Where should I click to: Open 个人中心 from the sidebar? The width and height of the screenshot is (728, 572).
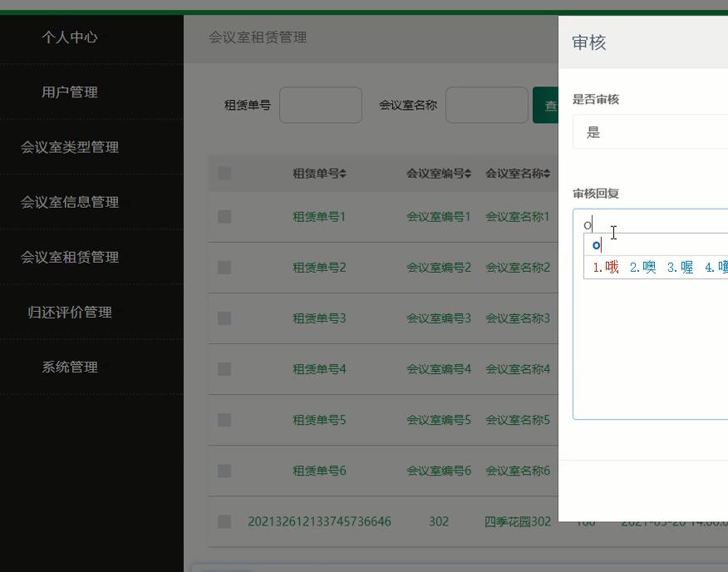pyautogui.click(x=71, y=37)
